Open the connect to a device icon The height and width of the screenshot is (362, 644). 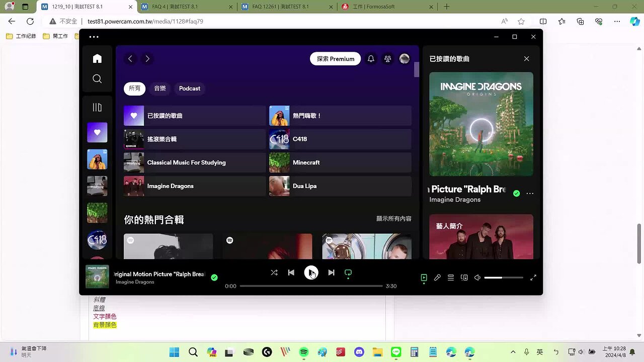click(x=464, y=278)
